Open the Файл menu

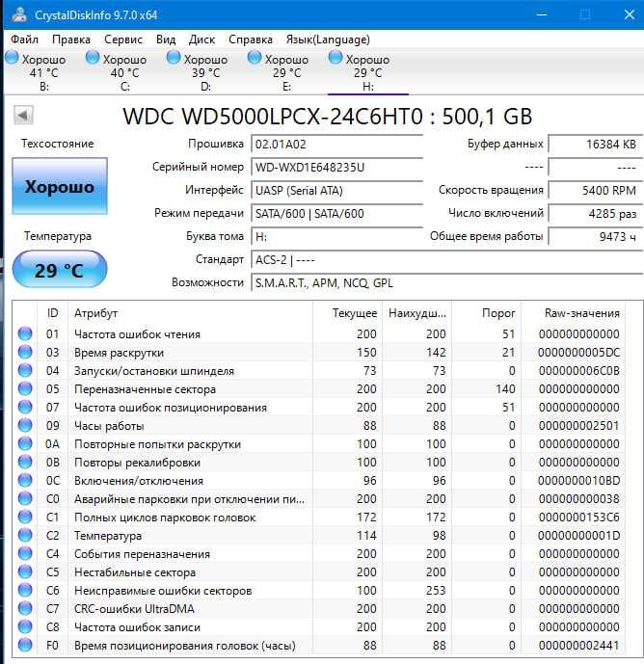pos(24,40)
